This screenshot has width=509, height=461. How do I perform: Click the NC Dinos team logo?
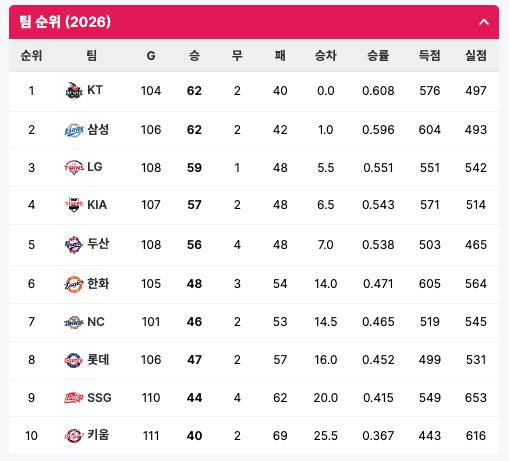pos(73,322)
